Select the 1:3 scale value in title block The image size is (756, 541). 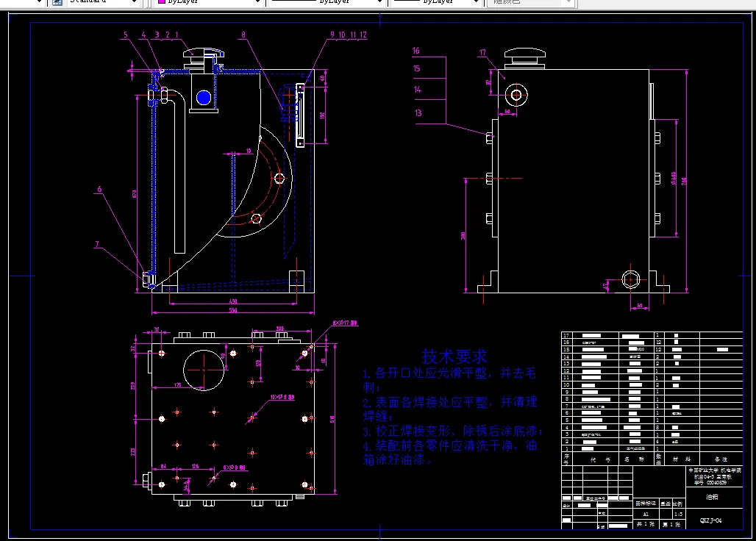pos(678,514)
